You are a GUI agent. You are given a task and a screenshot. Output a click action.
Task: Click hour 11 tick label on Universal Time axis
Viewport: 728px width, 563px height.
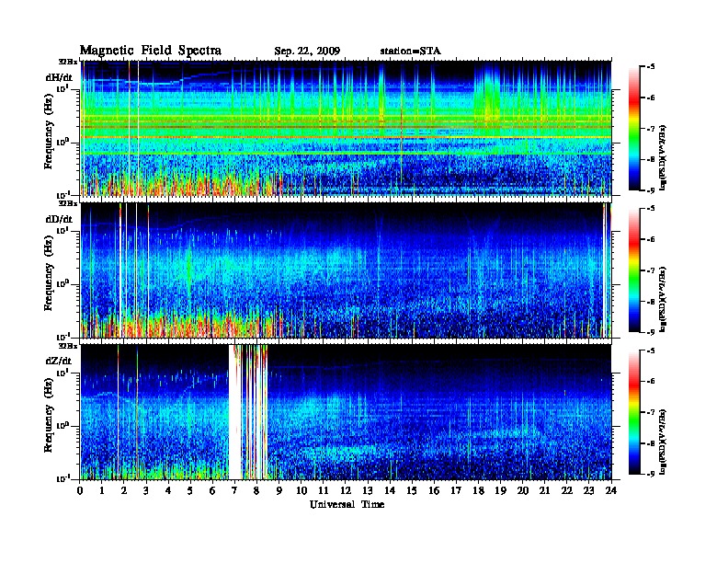point(324,491)
